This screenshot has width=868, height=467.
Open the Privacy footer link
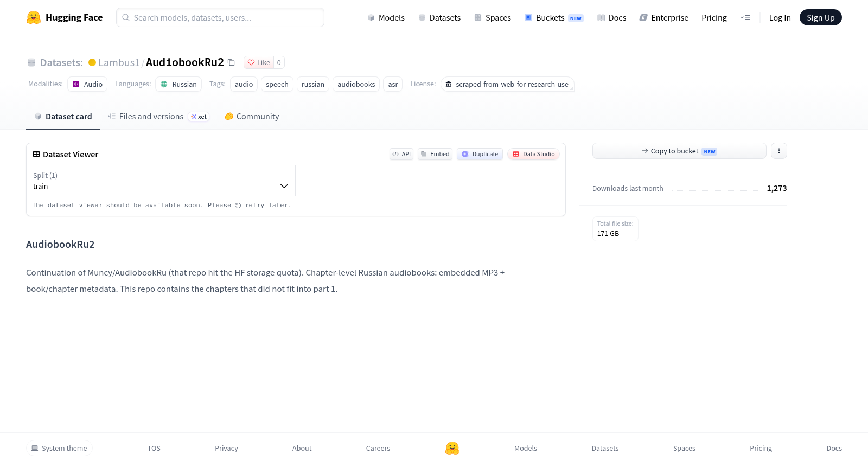pos(226,448)
